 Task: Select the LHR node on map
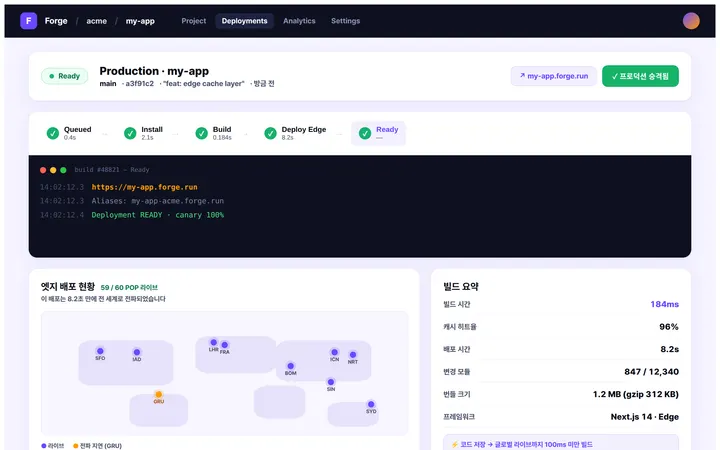tap(214, 342)
